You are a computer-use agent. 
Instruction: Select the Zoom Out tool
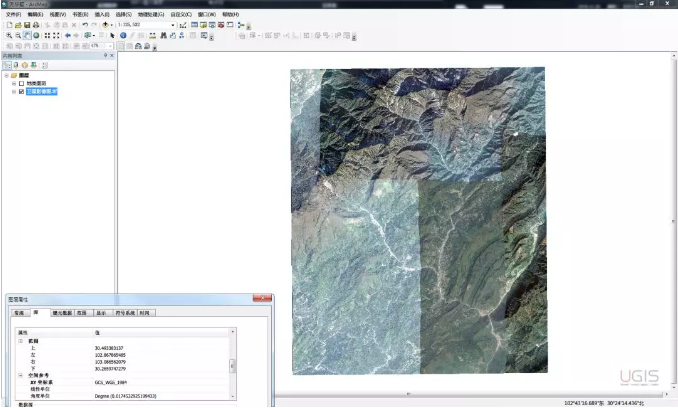click(18, 35)
